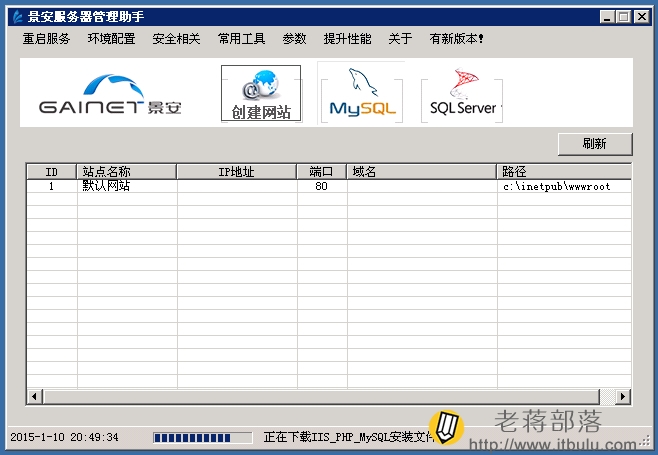Open the 提升性能 menu
Screen dimensions: 658x455
[347, 39]
